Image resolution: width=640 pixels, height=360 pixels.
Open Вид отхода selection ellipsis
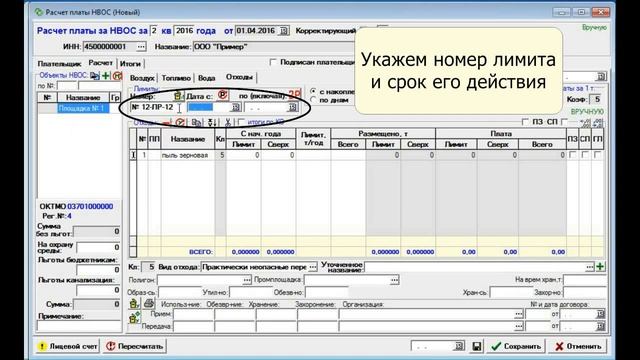coord(313,267)
